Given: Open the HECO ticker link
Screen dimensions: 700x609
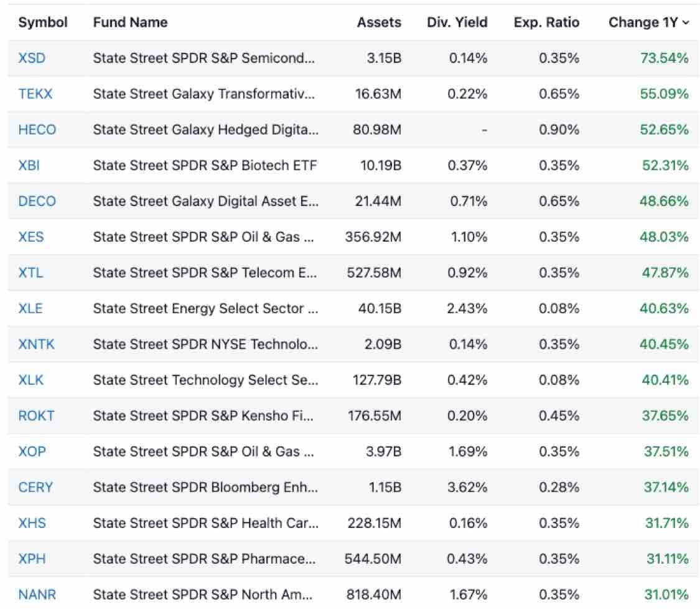Looking at the screenshot, I should (37, 130).
